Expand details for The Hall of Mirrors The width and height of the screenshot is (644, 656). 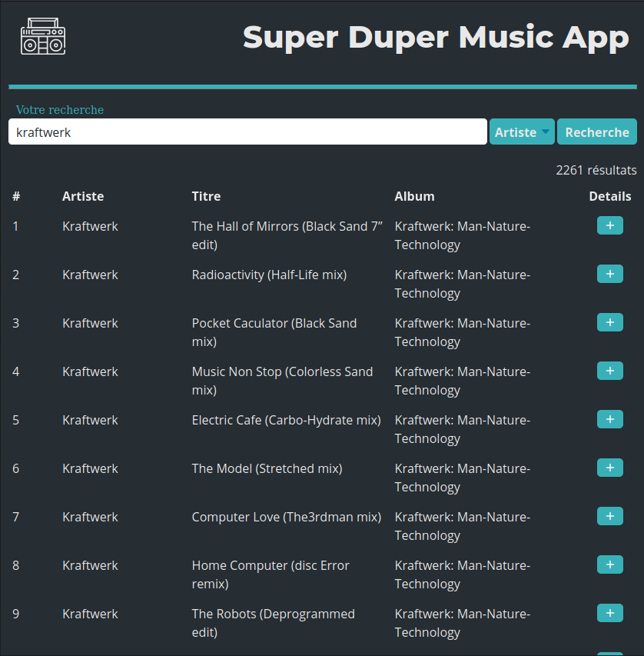[609, 225]
